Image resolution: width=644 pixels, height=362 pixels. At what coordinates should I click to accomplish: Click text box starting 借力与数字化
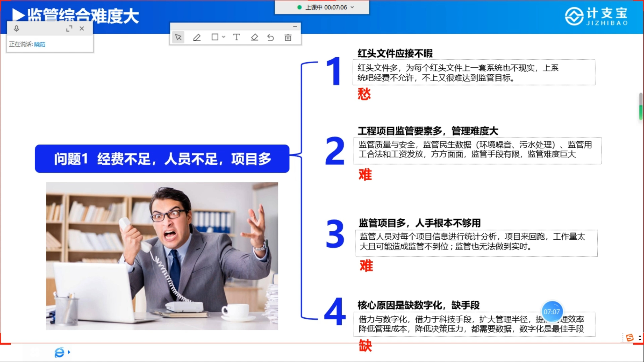[x=474, y=324]
